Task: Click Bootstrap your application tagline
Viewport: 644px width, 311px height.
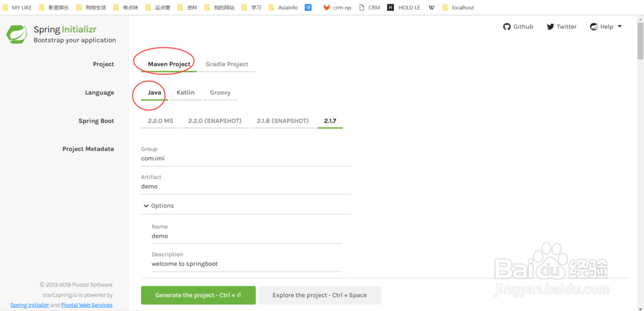Action: tap(75, 41)
